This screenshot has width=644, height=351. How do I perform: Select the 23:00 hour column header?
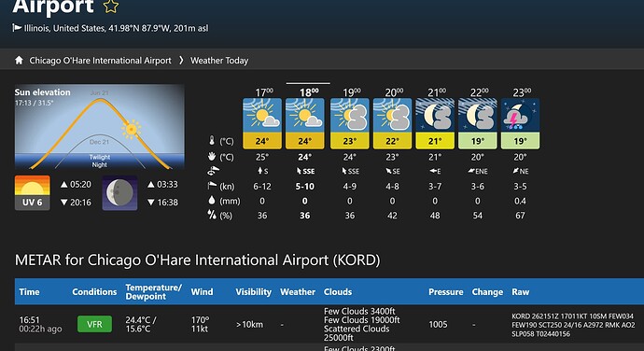pos(522,92)
